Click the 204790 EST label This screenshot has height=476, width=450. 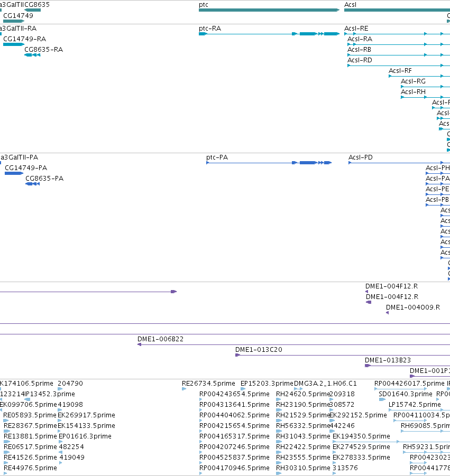coord(70,384)
